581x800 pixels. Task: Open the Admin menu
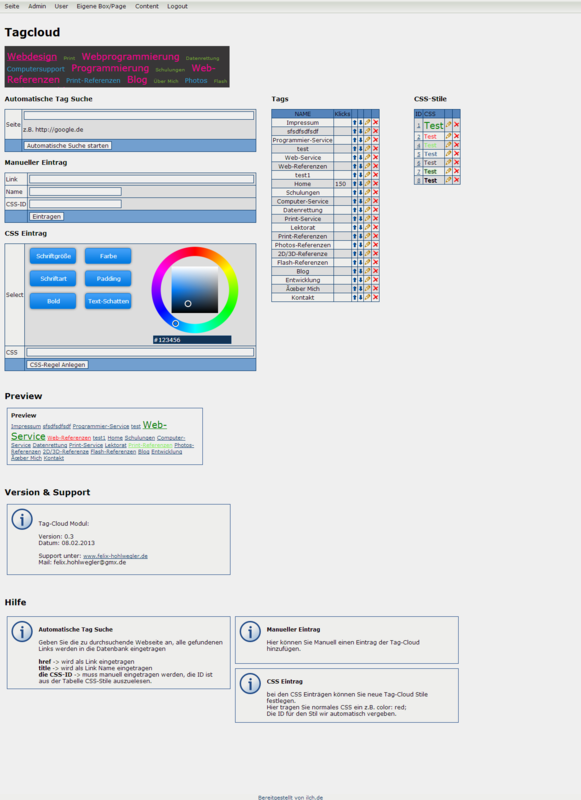(x=37, y=6)
